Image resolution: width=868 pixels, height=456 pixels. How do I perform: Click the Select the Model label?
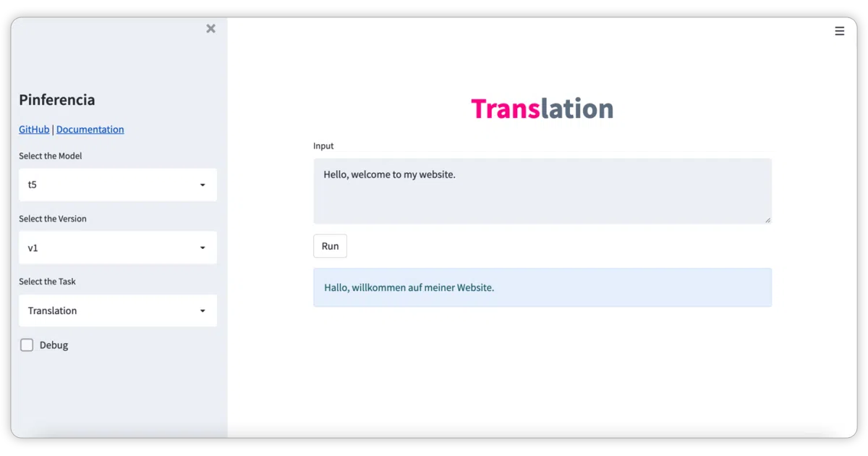point(51,156)
